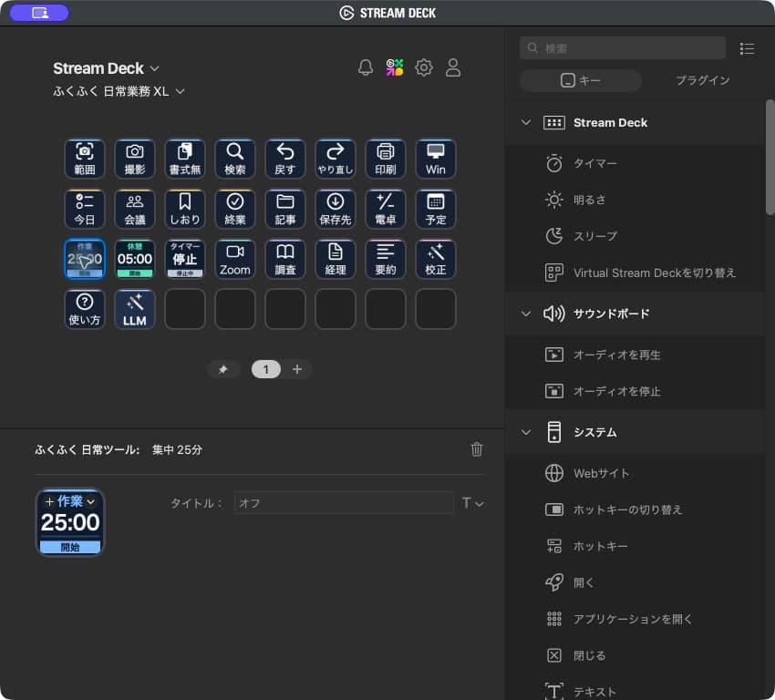The height and width of the screenshot is (700, 775).
Task: Select the Win monitor key
Action: [436, 159]
